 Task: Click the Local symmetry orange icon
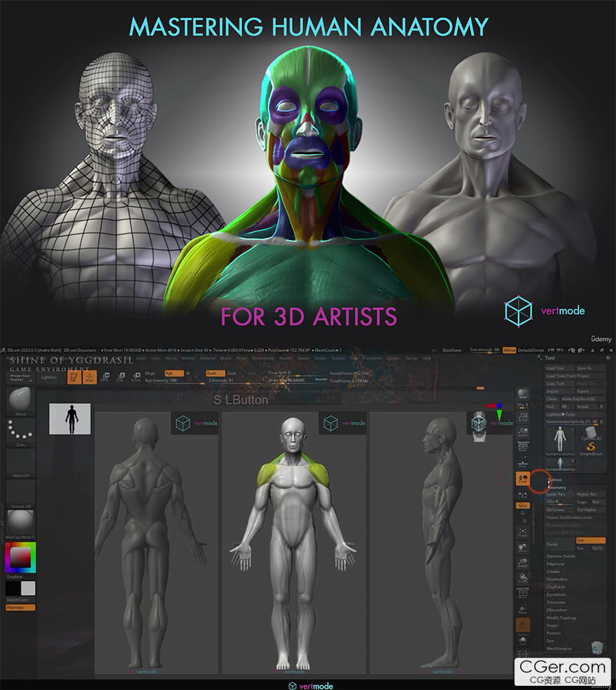523,479
